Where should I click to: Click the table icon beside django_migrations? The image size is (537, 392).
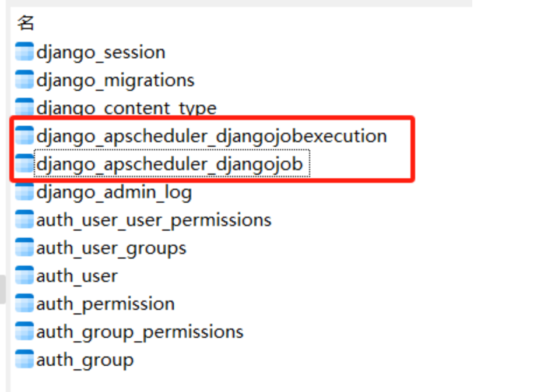click(x=24, y=80)
